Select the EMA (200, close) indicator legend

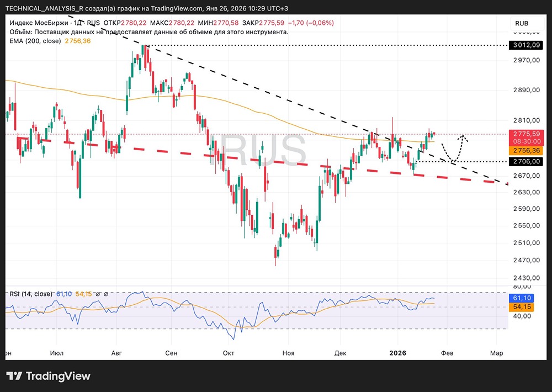click(35, 41)
